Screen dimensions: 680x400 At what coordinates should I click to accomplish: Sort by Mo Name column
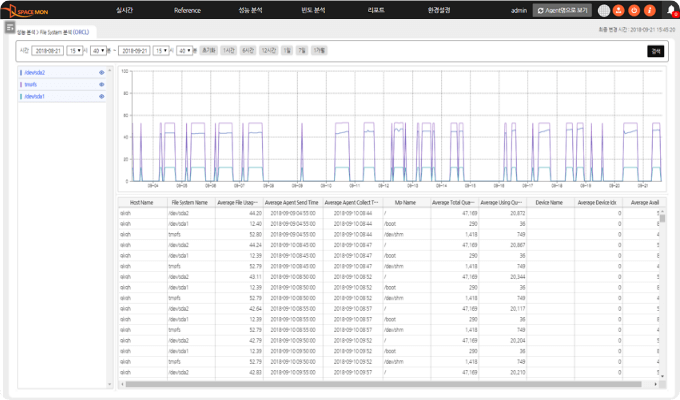[x=405, y=203]
